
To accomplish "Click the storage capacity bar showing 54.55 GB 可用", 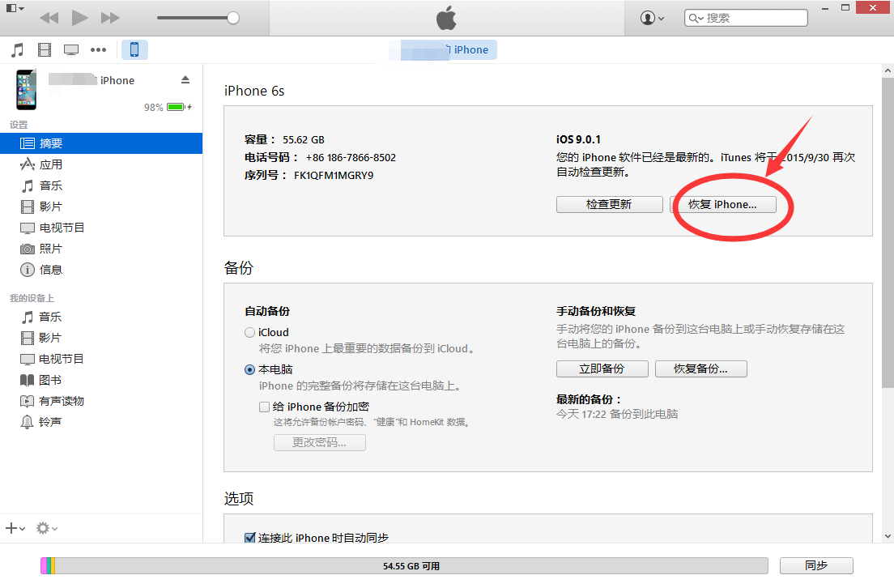I will point(404,566).
